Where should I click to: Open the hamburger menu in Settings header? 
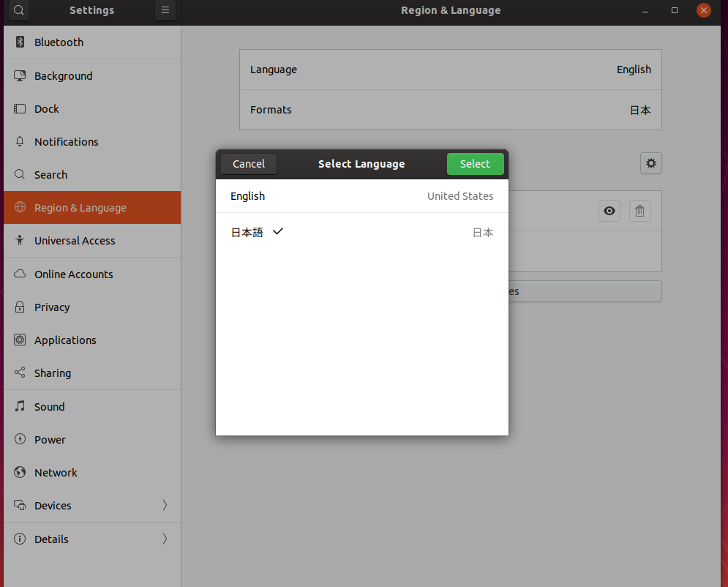(165, 10)
